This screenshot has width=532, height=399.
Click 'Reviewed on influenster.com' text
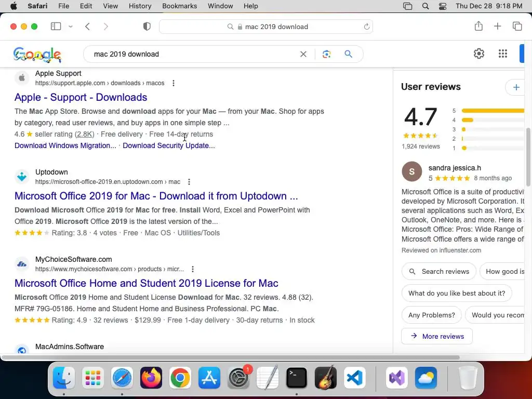(x=441, y=250)
